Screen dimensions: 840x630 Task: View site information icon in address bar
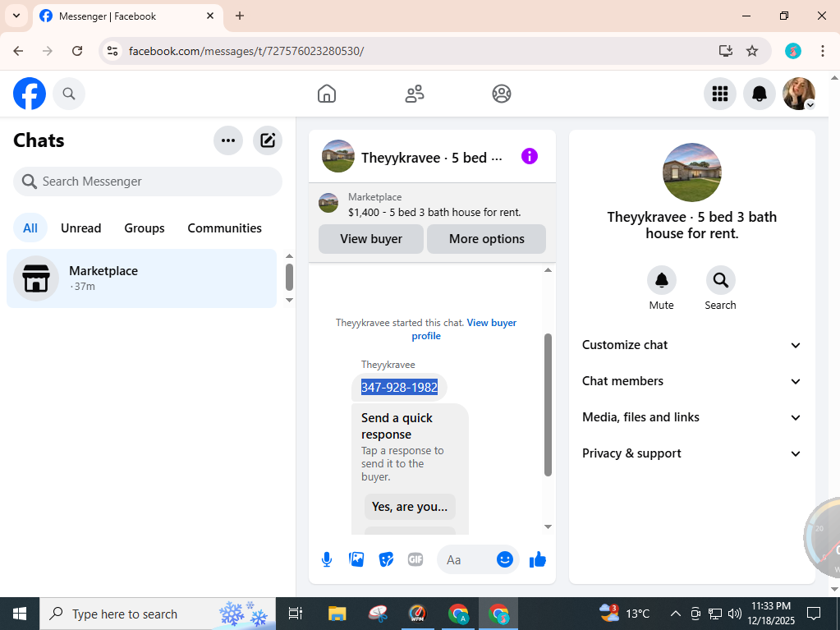tap(112, 51)
